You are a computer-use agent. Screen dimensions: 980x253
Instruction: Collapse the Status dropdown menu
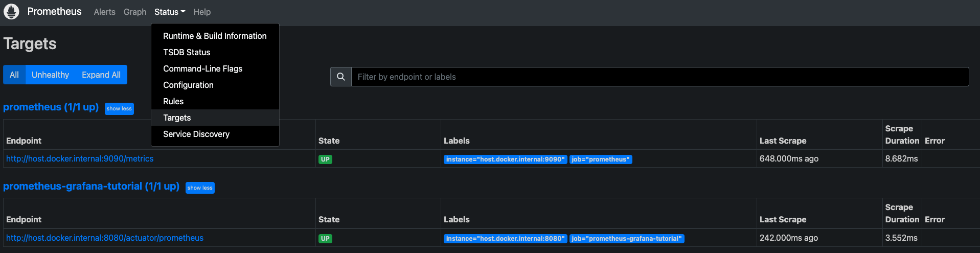point(170,12)
